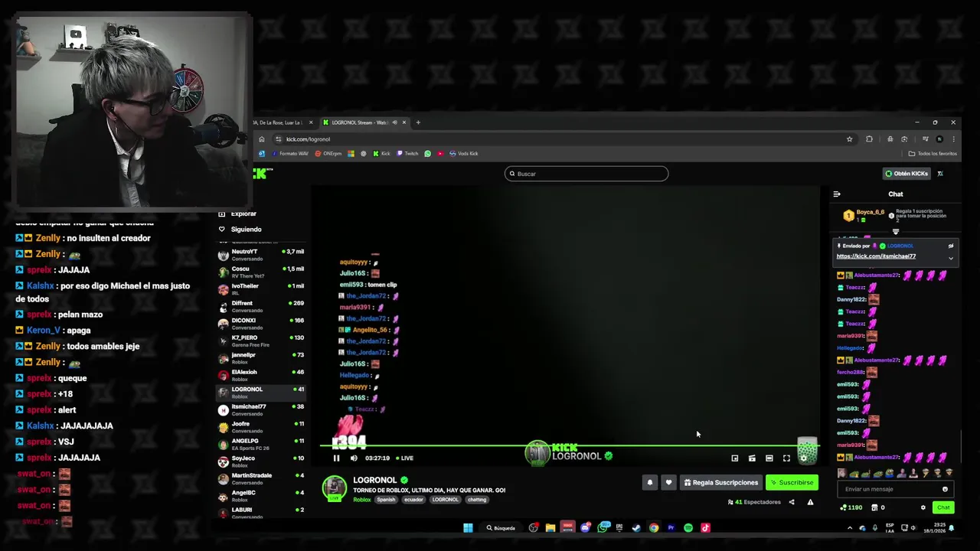This screenshot has height=551, width=980.
Task: Open NeutroYT channel in sidebar
Action: pyautogui.click(x=261, y=255)
